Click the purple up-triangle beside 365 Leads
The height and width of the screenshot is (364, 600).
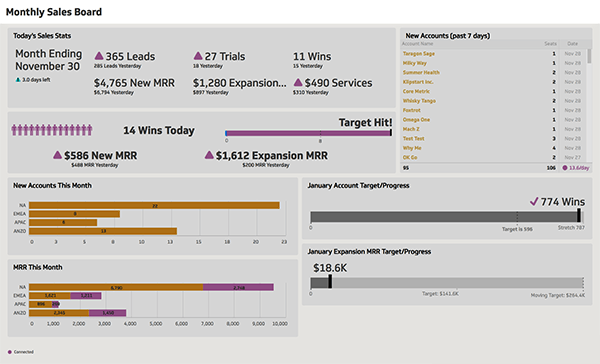coord(99,56)
